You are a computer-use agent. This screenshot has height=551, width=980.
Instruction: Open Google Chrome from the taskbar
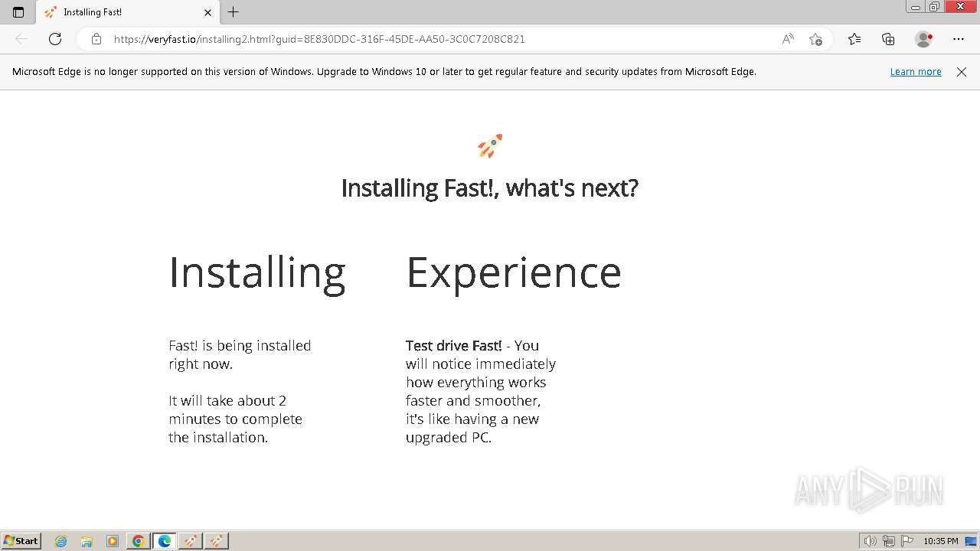coord(139,541)
